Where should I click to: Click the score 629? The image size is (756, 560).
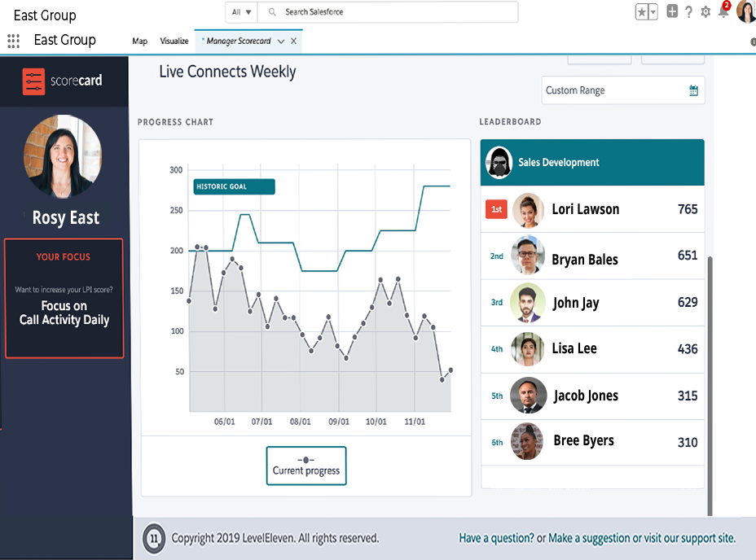688,302
